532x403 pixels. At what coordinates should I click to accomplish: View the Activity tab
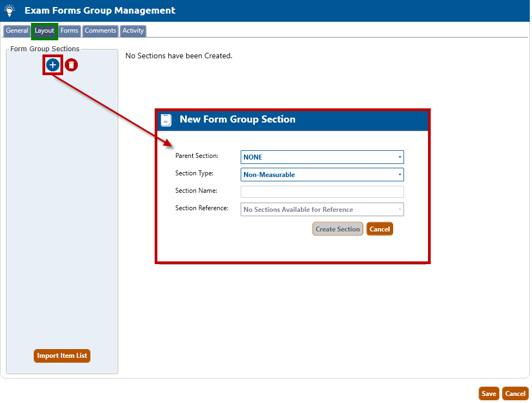[133, 31]
